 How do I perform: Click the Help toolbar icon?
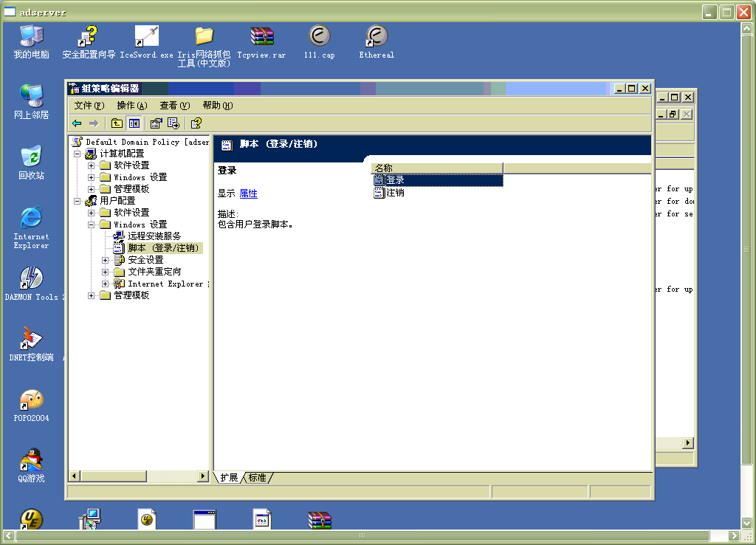[x=196, y=123]
